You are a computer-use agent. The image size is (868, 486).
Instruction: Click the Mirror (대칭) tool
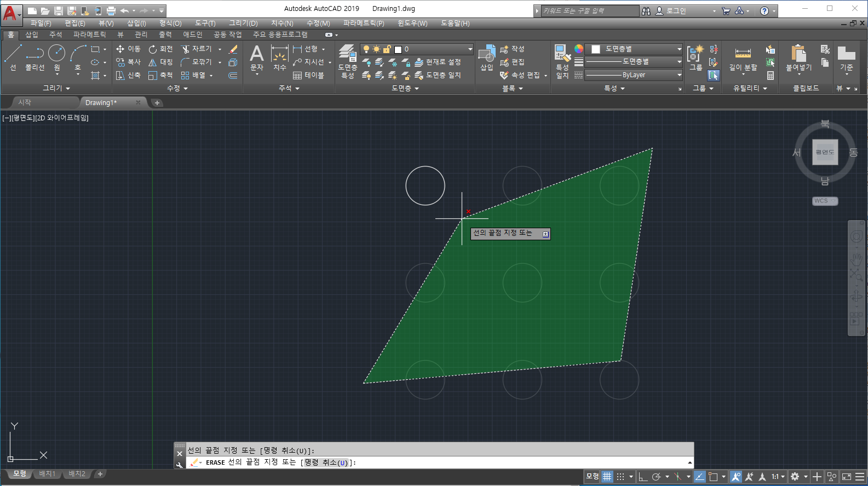pos(160,62)
